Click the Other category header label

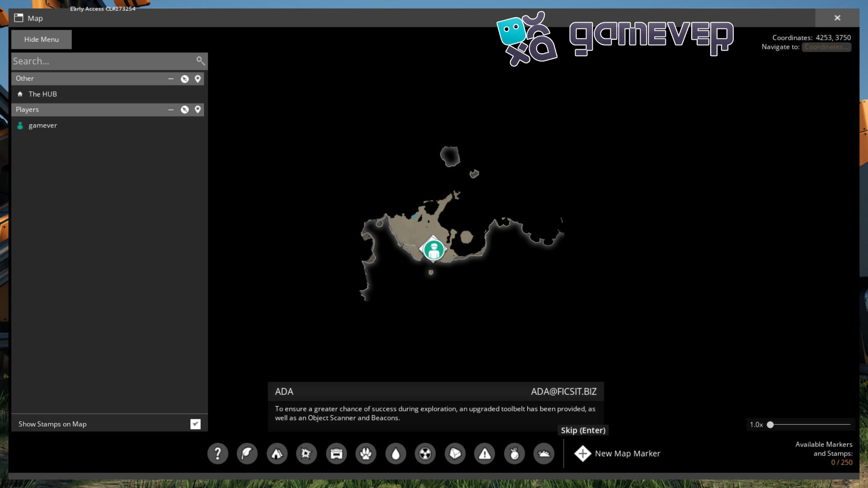[x=25, y=79]
